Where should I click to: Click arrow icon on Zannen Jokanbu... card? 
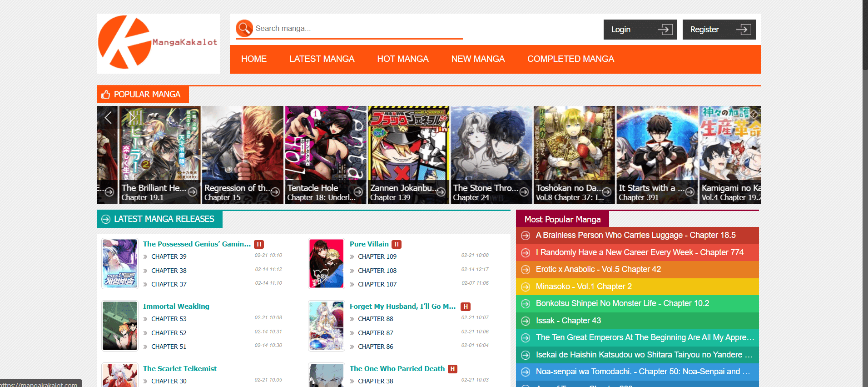point(441,192)
